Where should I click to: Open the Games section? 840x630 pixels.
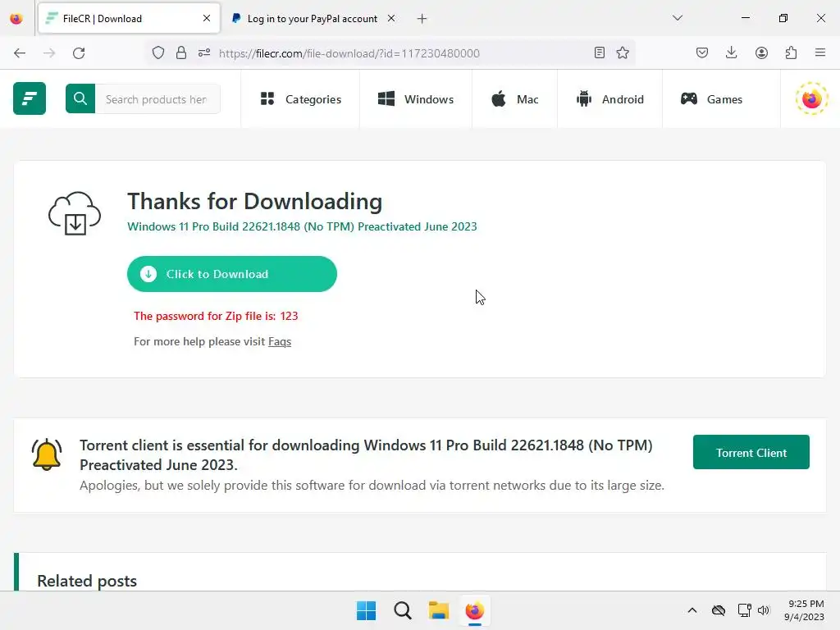pyautogui.click(x=711, y=99)
